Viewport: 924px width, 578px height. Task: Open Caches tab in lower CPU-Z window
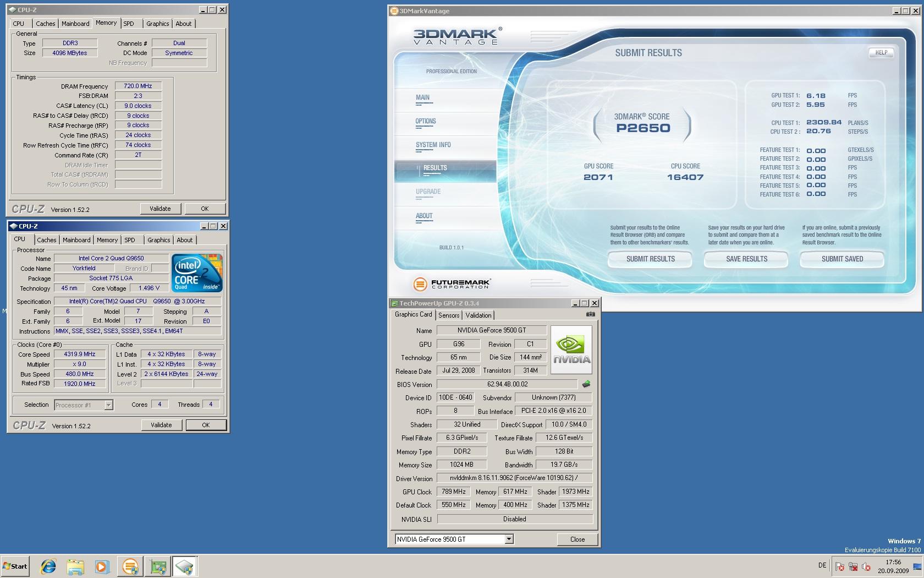click(47, 240)
